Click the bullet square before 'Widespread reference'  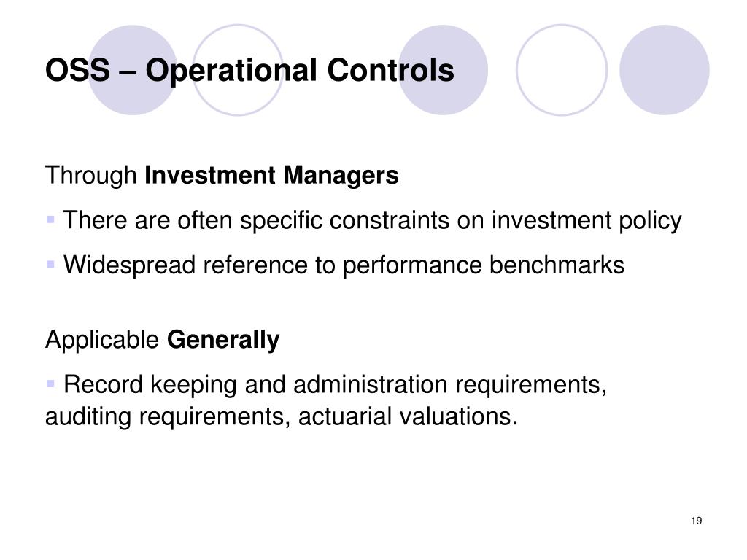tap(50, 264)
